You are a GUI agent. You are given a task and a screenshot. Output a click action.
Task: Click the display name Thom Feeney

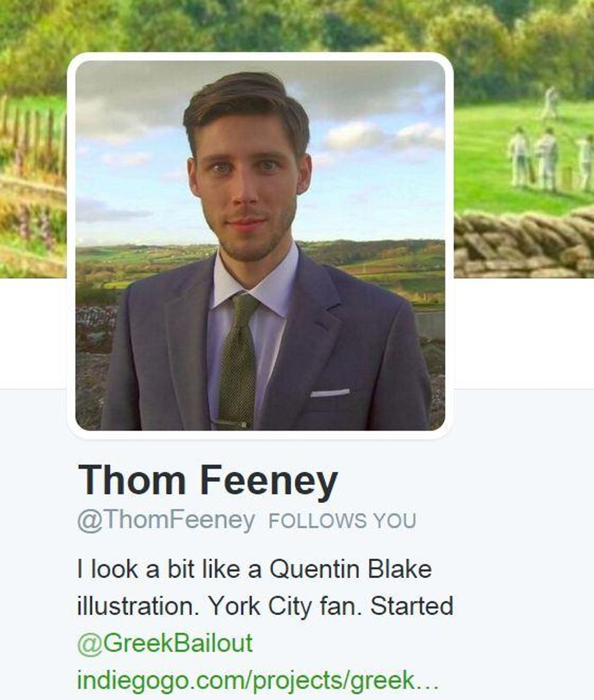(208, 480)
